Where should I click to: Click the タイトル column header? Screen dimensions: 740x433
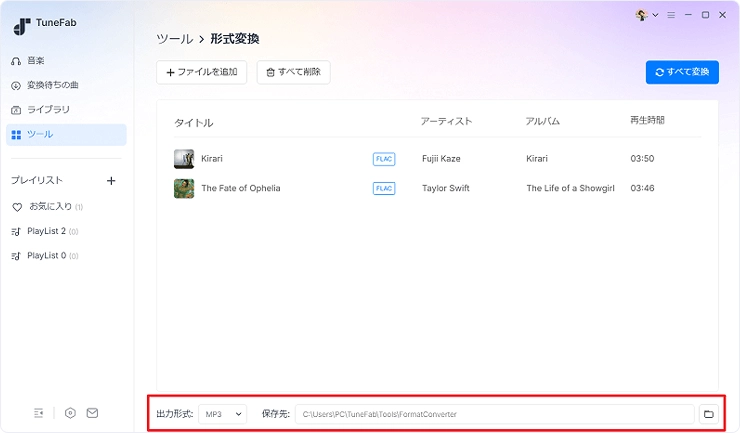pyautogui.click(x=194, y=123)
